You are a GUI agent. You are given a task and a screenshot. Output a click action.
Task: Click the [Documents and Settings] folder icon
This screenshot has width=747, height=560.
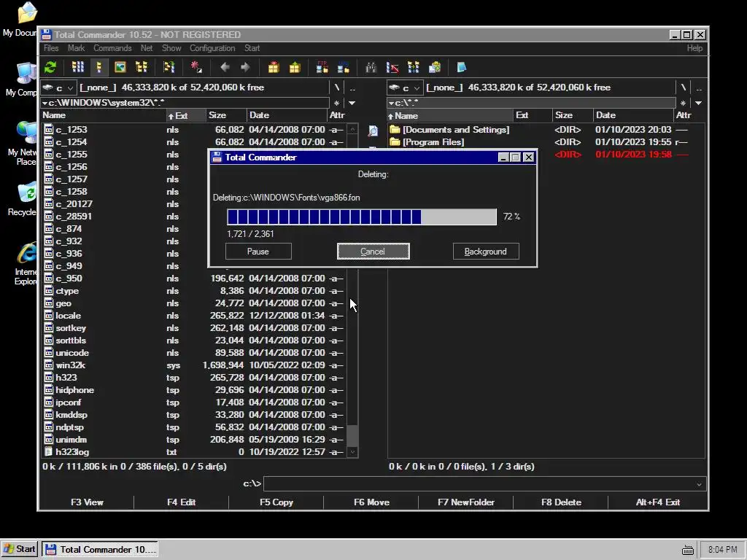click(x=395, y=130)
